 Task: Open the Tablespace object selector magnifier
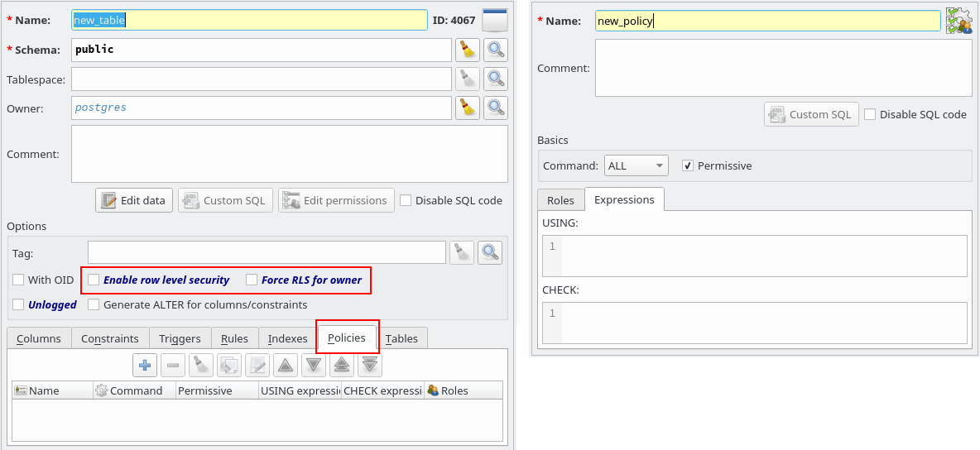[496, 79]
